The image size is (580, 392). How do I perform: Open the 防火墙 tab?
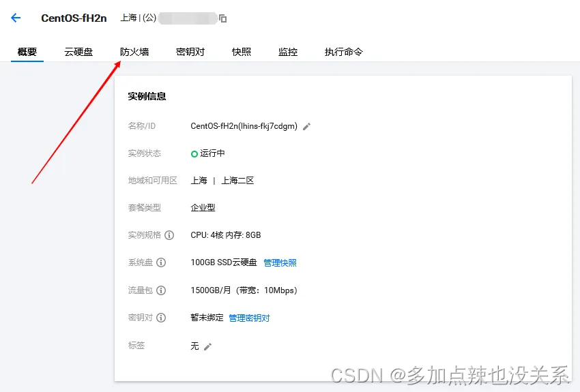[x=134, y=52]
